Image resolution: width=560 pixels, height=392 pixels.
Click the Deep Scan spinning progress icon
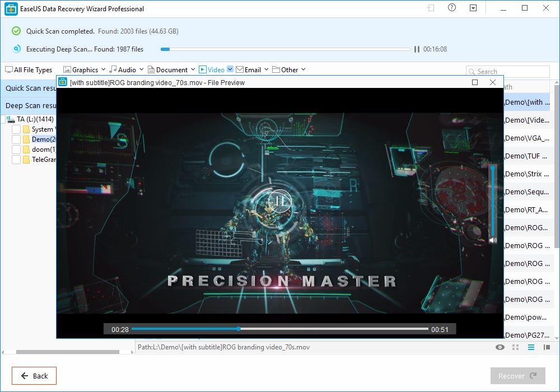(x=16, y=49)
